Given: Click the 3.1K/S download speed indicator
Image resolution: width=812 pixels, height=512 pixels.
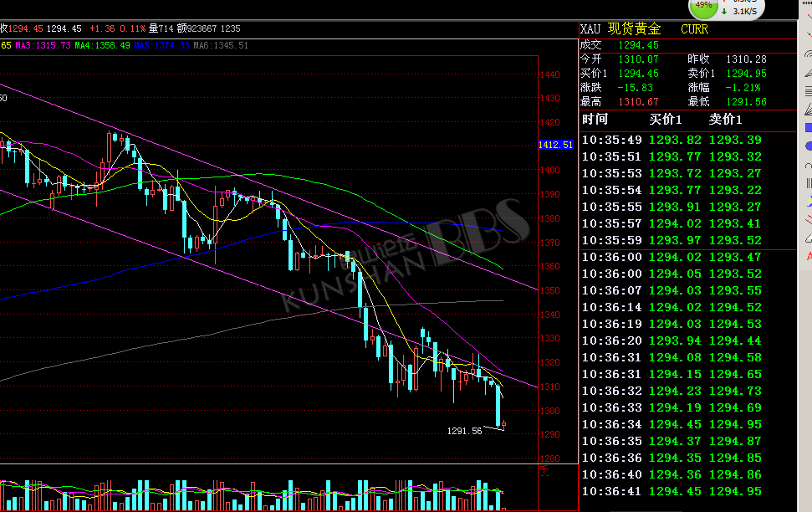Looking at the screenshot, I should tap(741, 12).
